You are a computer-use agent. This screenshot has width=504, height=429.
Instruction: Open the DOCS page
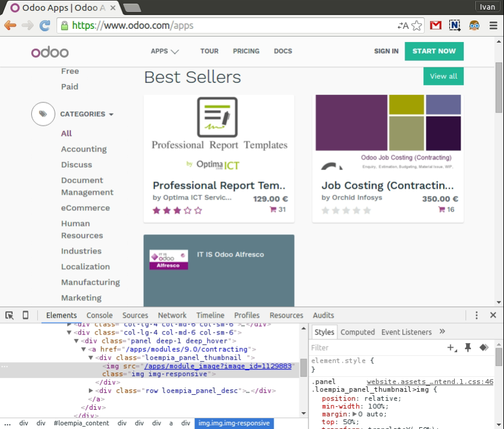click(x=283, y=51)
